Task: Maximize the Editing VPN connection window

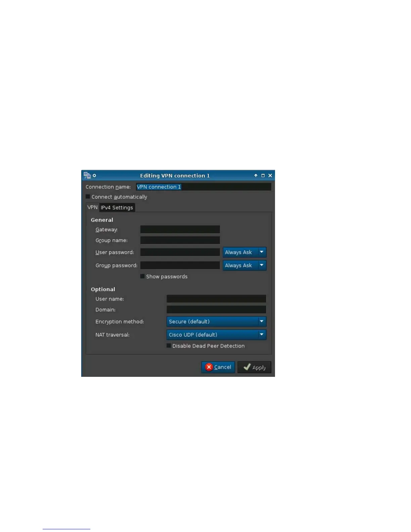Action: click(263, 175)
